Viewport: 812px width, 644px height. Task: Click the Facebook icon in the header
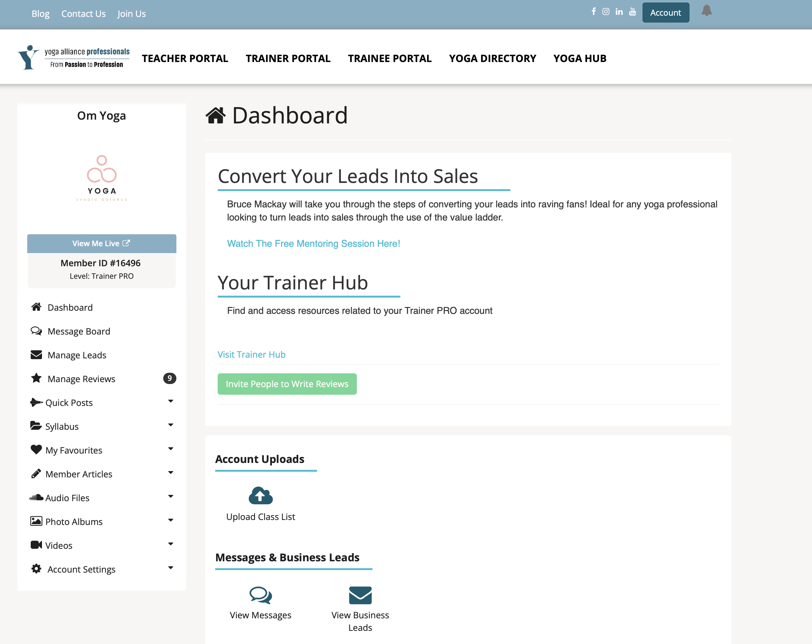(x=593, y=12)
